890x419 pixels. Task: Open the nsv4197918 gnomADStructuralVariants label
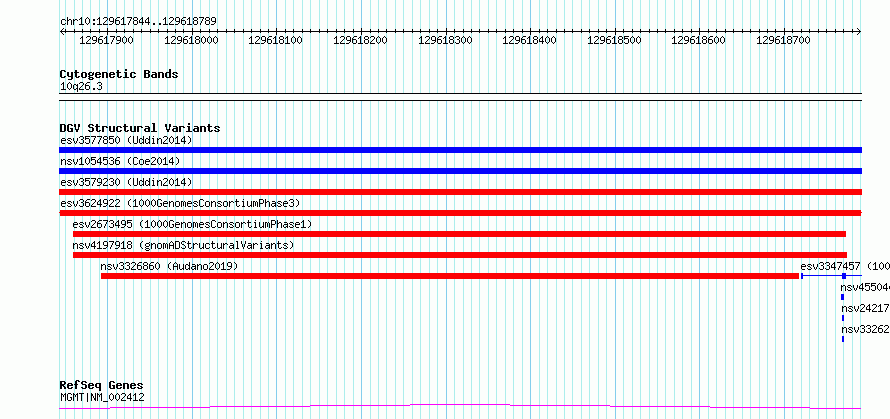coord(183,245)
